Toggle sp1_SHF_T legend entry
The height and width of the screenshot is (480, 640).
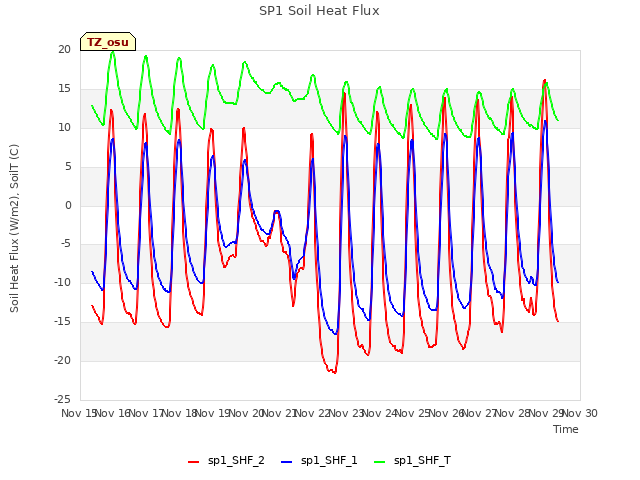pyautogui.click(x=413, y=461)
